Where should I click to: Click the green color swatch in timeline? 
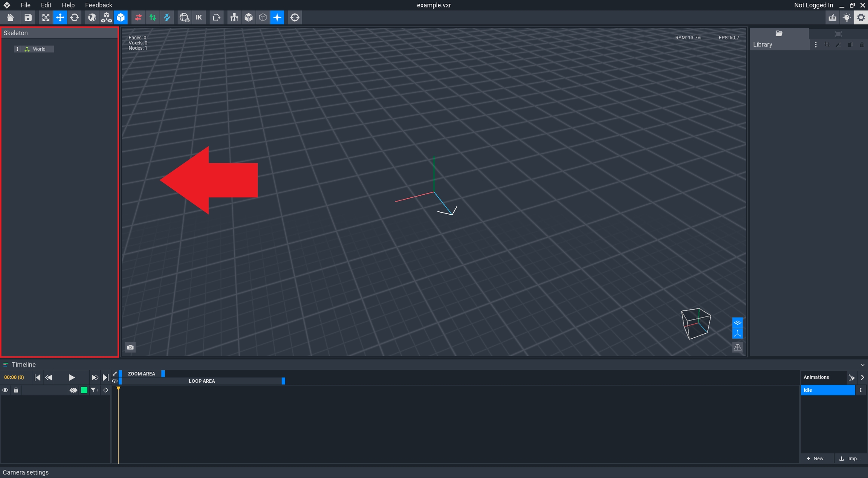84,390
